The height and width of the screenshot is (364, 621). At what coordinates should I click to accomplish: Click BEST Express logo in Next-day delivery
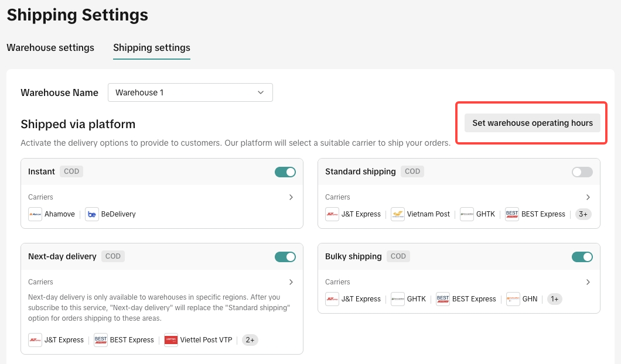click(101, 340)
